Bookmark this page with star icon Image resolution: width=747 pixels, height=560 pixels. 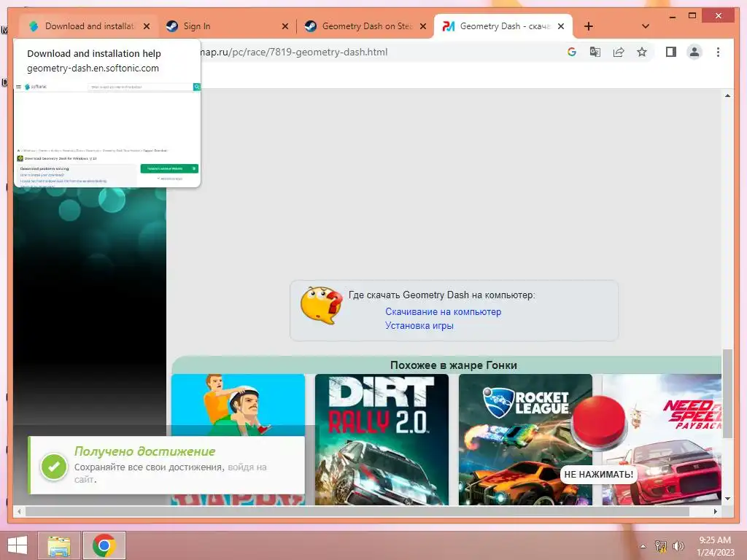point(642,52)
